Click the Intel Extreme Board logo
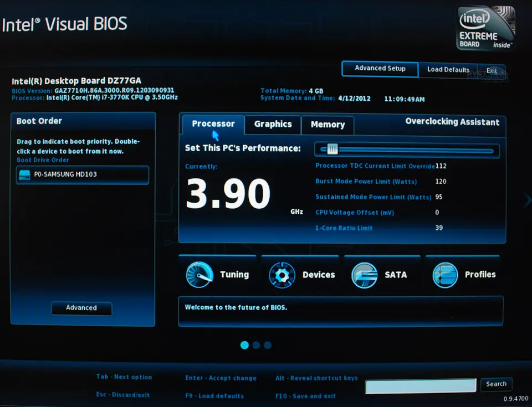 pos(486,28)
